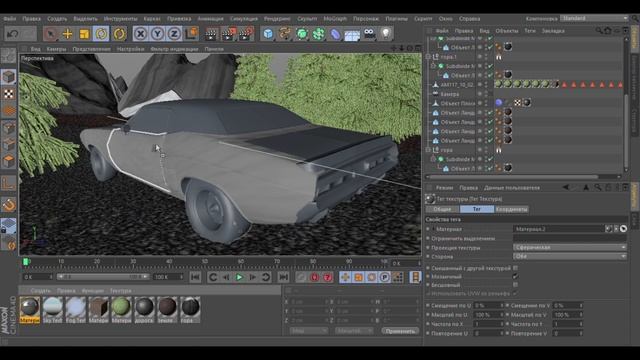
Task: Open the Текстура menu in material manager
Action: [x=120, y=291]
